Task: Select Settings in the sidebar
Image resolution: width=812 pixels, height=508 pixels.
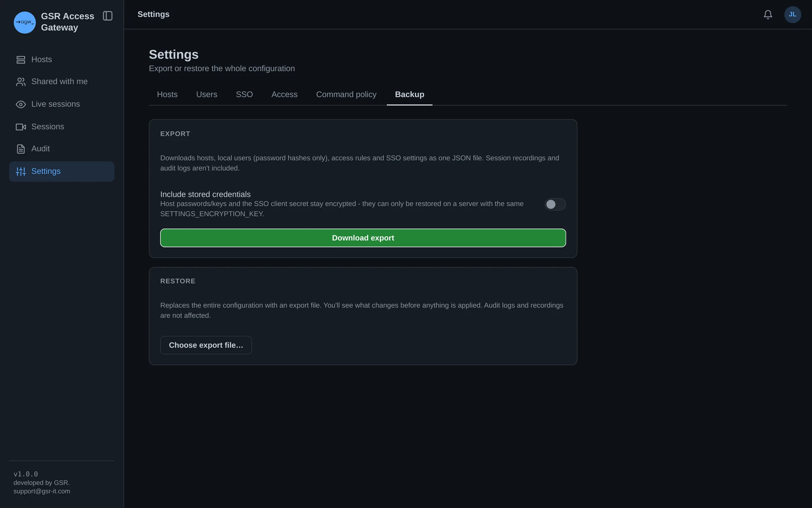Action: [x=62, y=171]
